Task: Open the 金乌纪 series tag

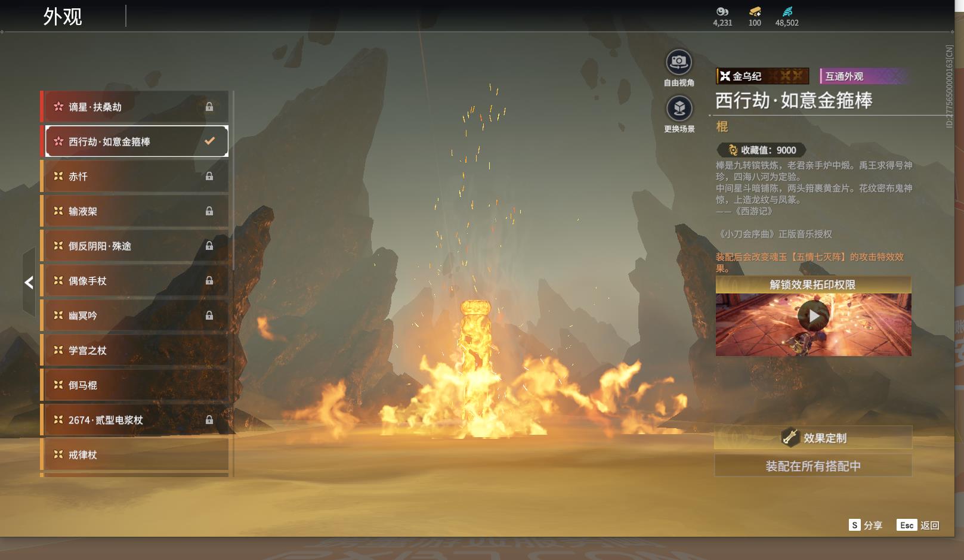Action: tap(762, 76)
